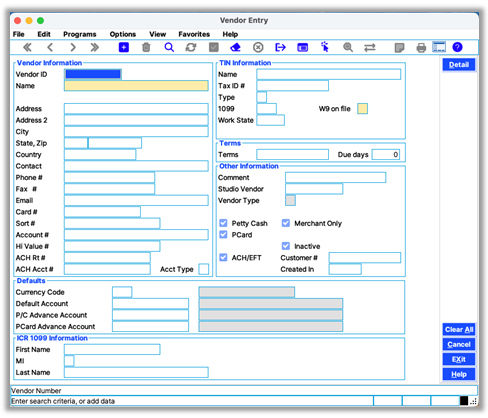The height and width of the screenshot is (418, 488).
Task: Click the TIN Name field
Action: tap(329, 74)
